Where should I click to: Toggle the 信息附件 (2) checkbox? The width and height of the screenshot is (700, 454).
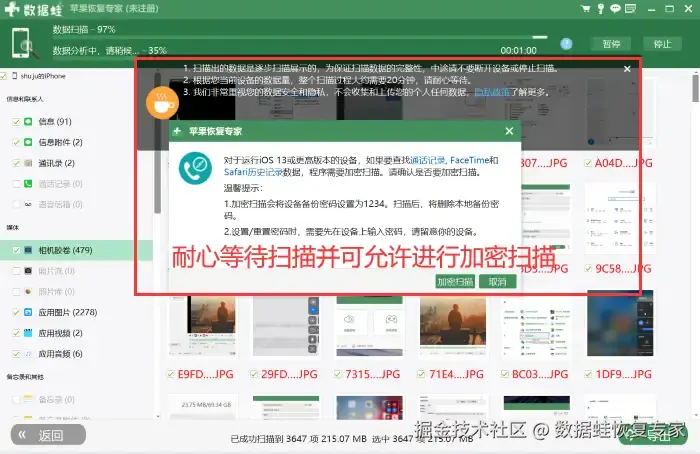coord(16,142)
